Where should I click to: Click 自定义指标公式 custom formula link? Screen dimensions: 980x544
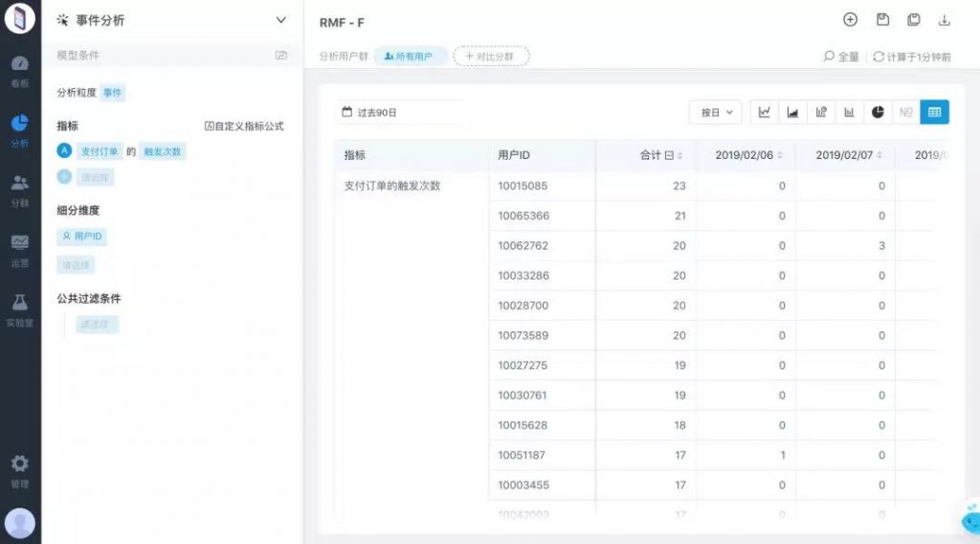245,126
